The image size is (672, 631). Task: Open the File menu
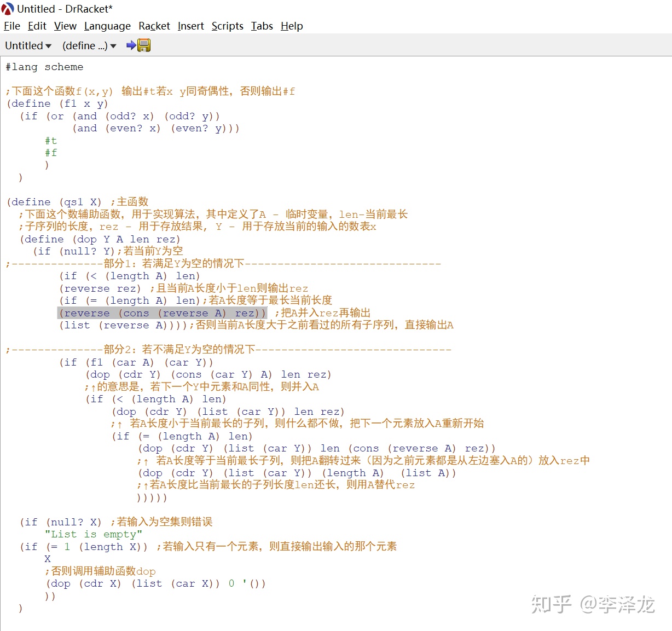click(11, 26)
